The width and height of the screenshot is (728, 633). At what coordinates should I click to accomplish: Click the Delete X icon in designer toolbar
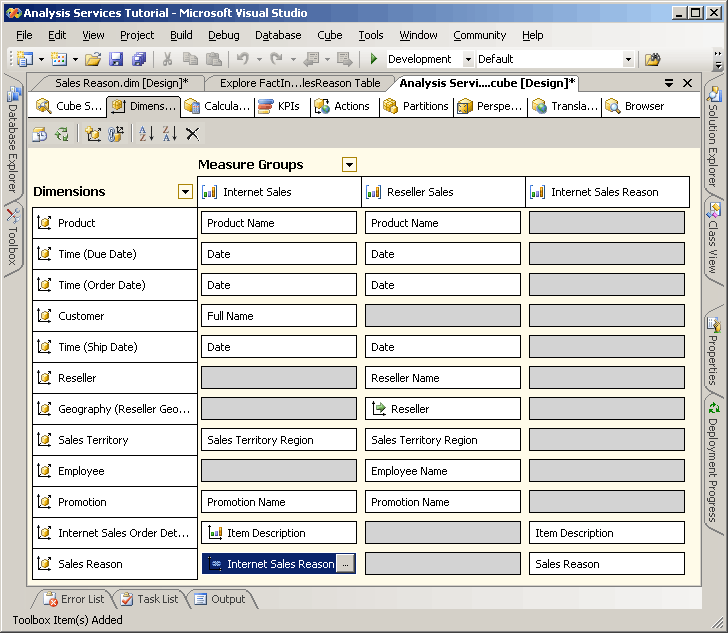click(x=192, y=134)
